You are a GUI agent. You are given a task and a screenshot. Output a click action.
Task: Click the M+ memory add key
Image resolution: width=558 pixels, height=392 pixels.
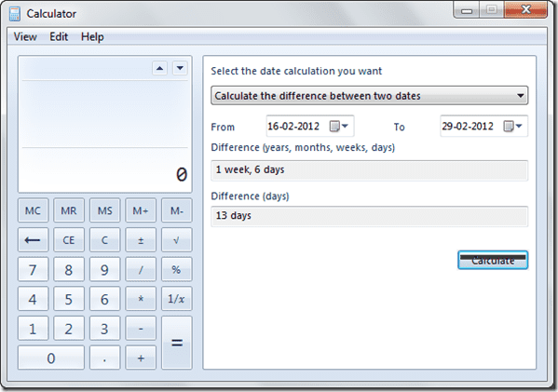tap(141, 210)
